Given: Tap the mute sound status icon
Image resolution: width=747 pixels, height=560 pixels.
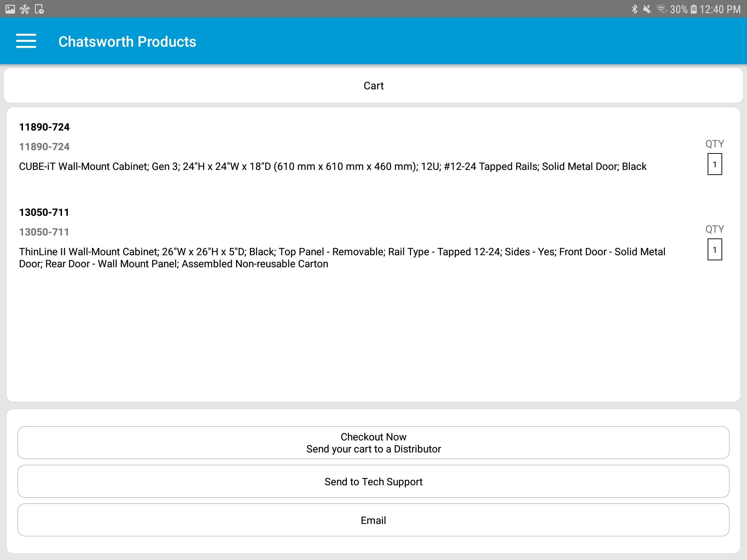Looking at the screenshot, I should [x=647, y=9].
